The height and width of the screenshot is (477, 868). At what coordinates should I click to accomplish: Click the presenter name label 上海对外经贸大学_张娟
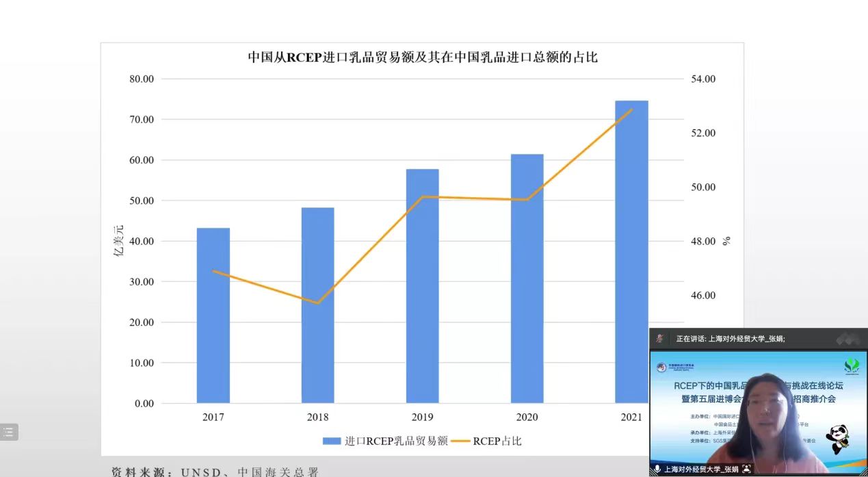coord(701,469)
